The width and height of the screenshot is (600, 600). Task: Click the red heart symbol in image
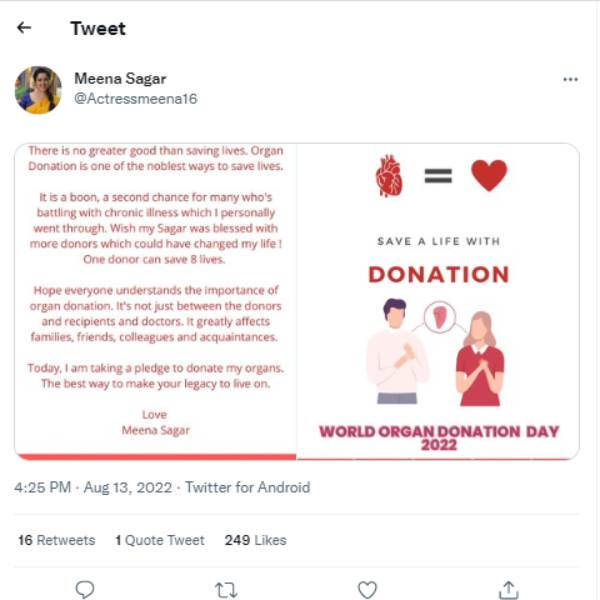tap(489, 176)
